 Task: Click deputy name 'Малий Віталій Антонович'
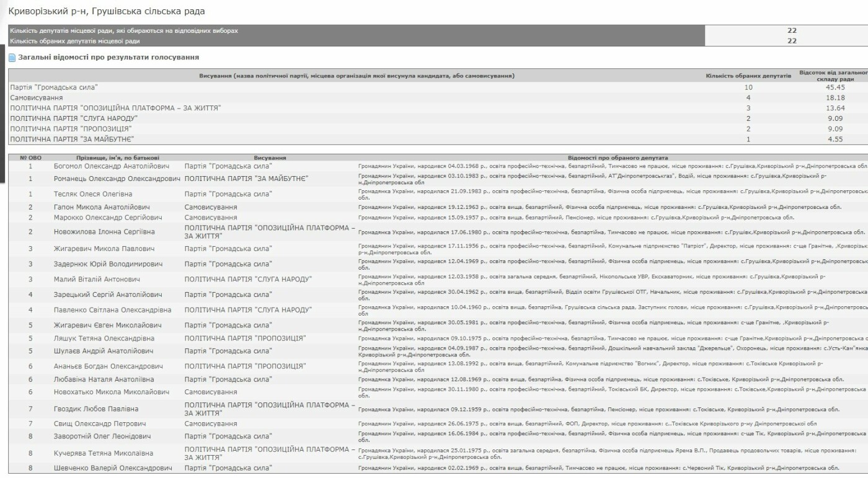click(x=95, y=280)
